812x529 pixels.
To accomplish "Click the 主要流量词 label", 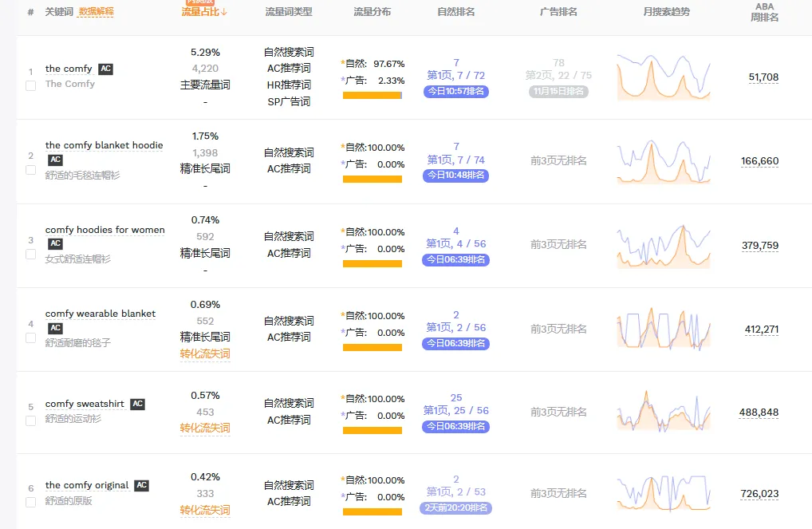I will click(205, 85).
